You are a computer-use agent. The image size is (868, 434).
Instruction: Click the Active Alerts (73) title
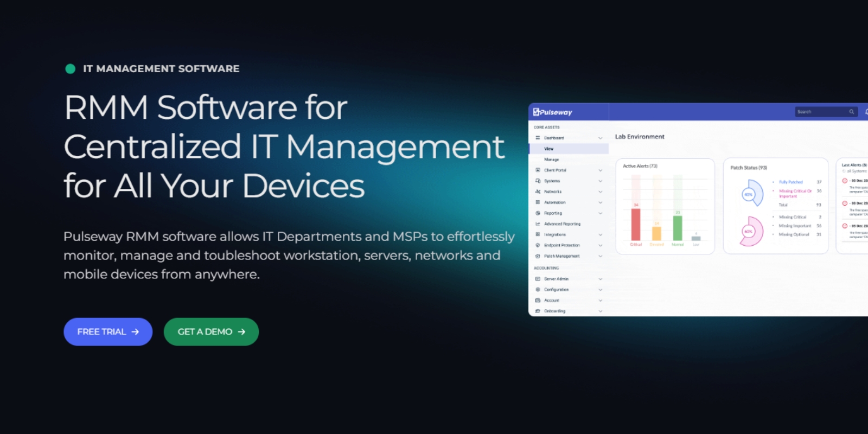pyautogui.click(x=640, y=166)
